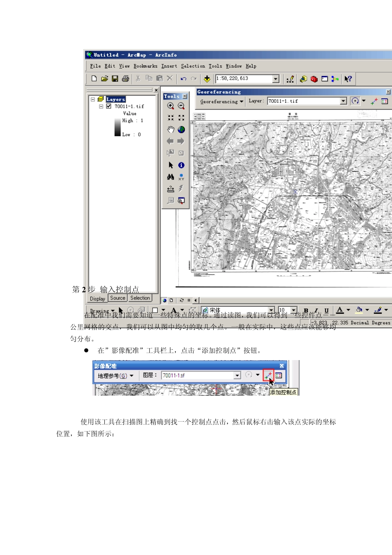Click the Full Extent globe icon
The height and width of the screenshot is (555, 392).
pyautogui.click(x=181, y=130)
